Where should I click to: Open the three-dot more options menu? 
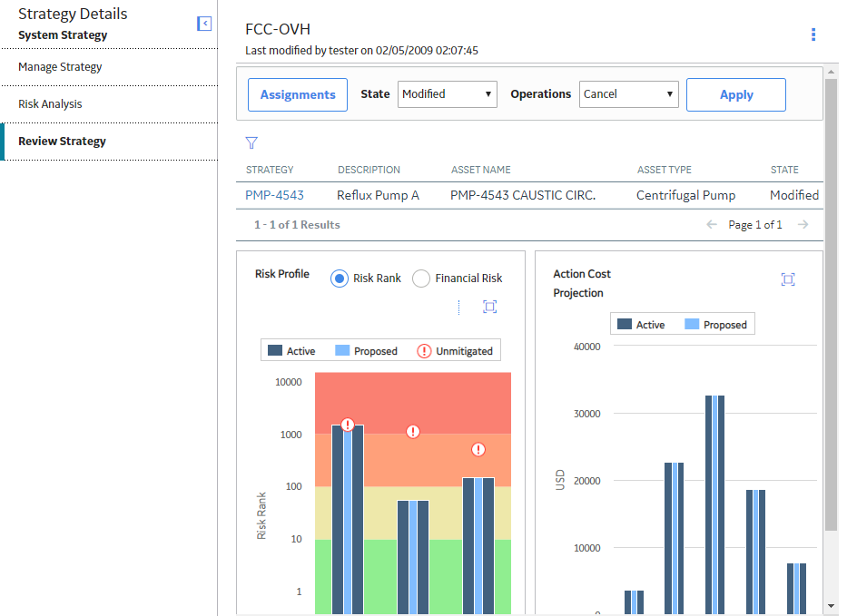pyautogui.click(x=813, y=34)
